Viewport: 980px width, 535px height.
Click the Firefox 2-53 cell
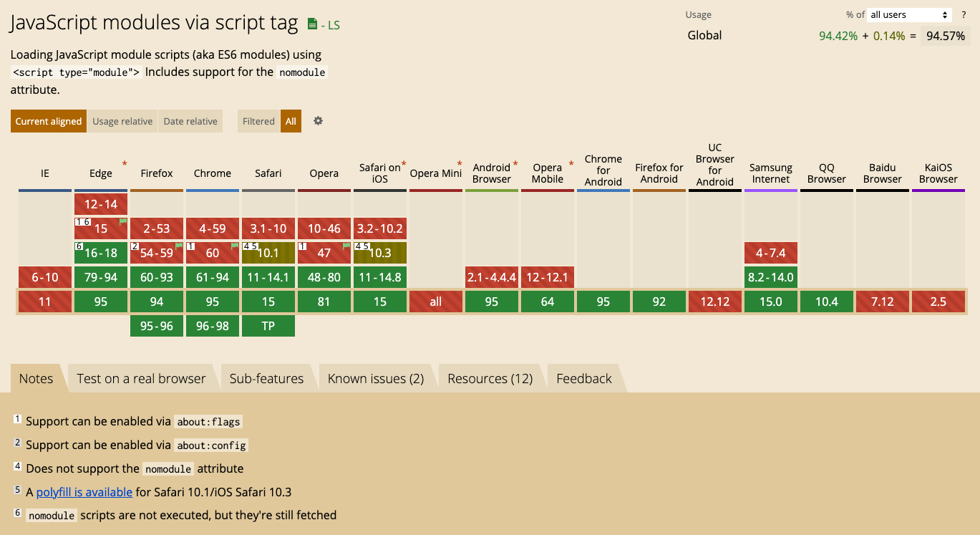157,228
